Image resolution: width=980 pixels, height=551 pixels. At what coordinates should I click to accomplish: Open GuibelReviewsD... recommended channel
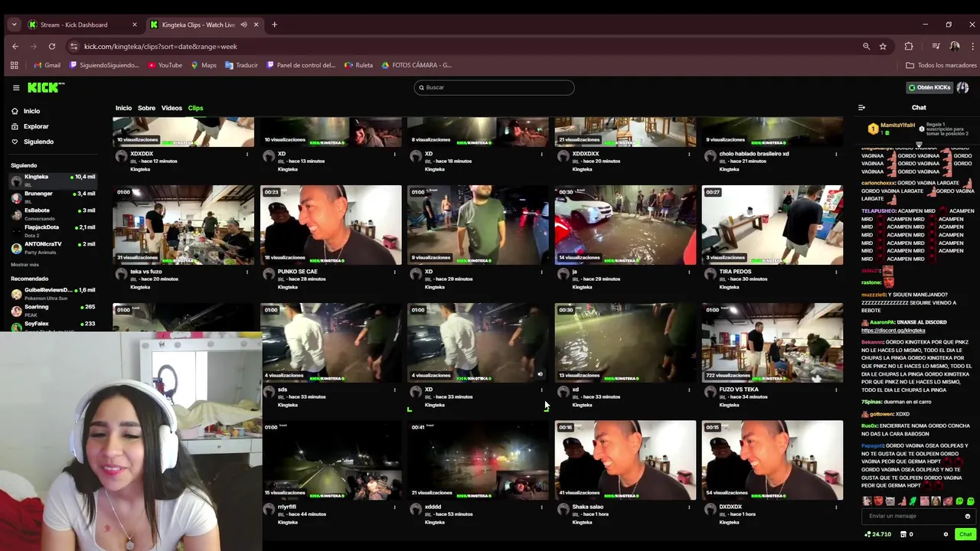(54, 293)
